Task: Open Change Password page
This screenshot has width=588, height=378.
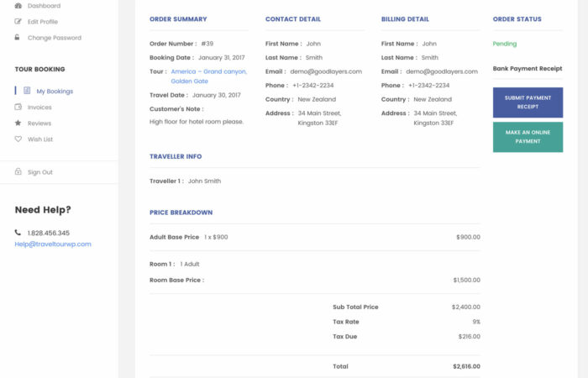Action: click(x=54, y=38)
